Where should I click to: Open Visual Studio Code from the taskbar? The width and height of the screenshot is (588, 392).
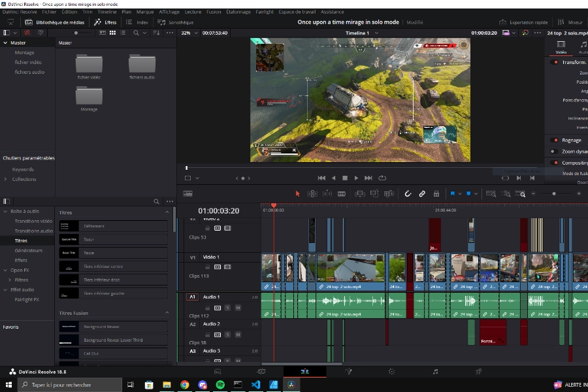[255, 385]
